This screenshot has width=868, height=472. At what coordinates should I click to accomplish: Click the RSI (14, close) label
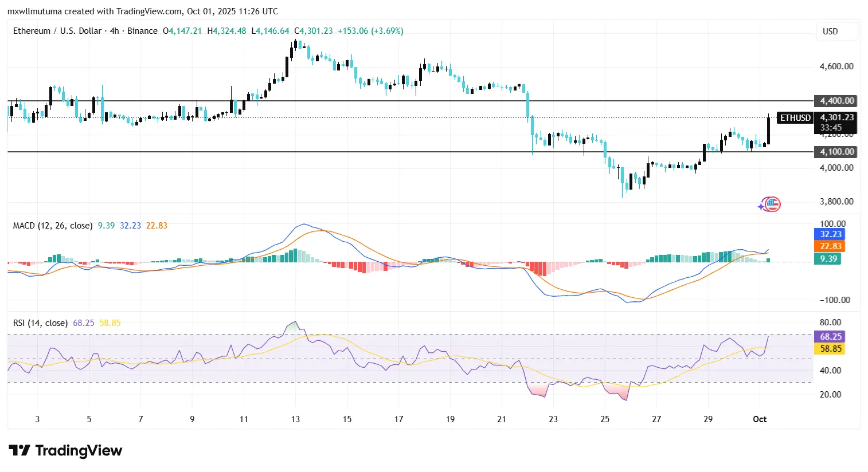40,322
